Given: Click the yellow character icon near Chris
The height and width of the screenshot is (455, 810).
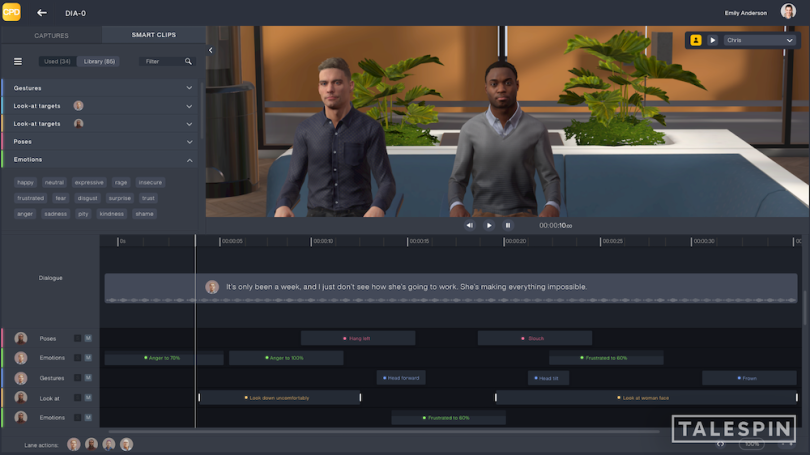Looking at the screenshot, I should 696,40.
